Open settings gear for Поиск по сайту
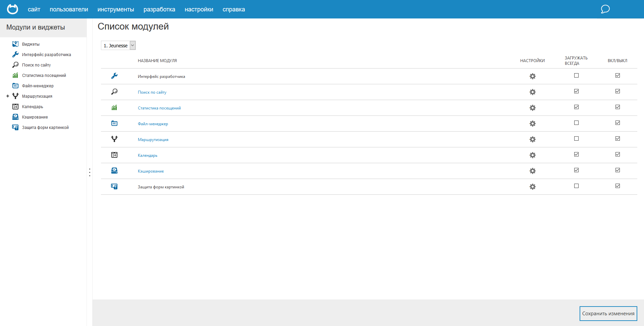The width and height of the screenshot is (644, 326). point(533,92)
